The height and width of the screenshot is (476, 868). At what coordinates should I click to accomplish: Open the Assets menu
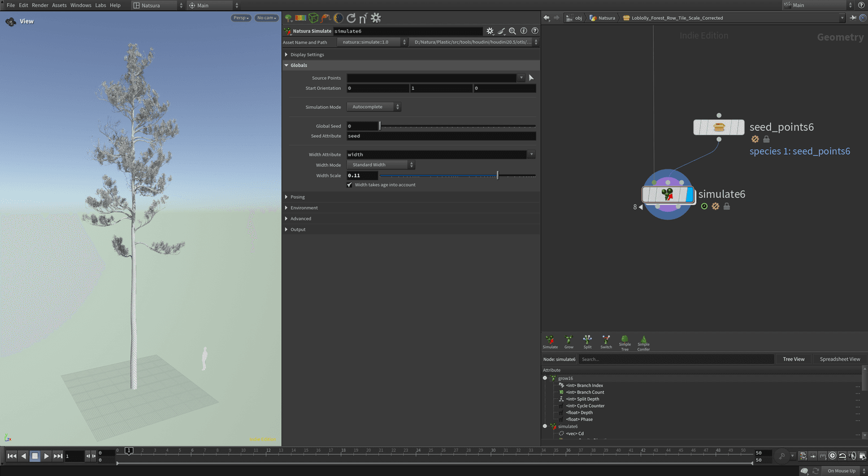tap(59, 5)
